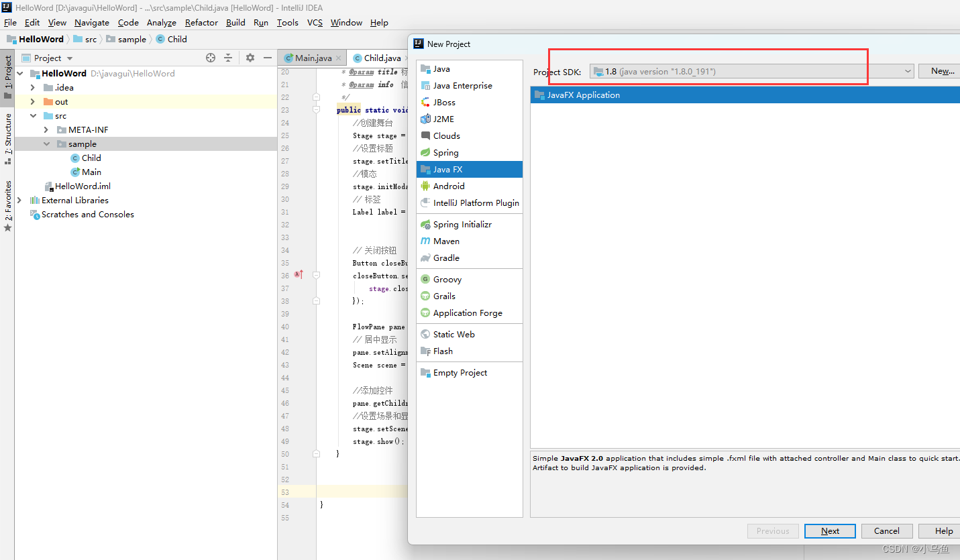Fold the code block at line 23
Viewport: 960px width, 560px height.
[x=316, y=110]
